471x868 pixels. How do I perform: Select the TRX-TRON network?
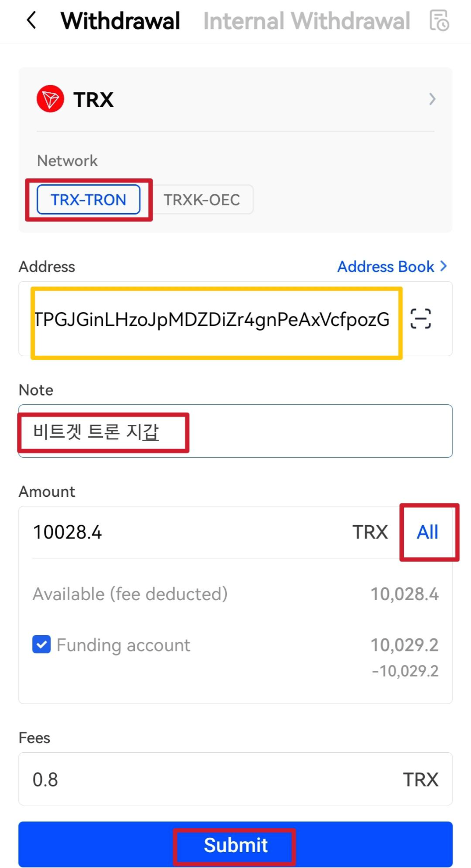89,200
